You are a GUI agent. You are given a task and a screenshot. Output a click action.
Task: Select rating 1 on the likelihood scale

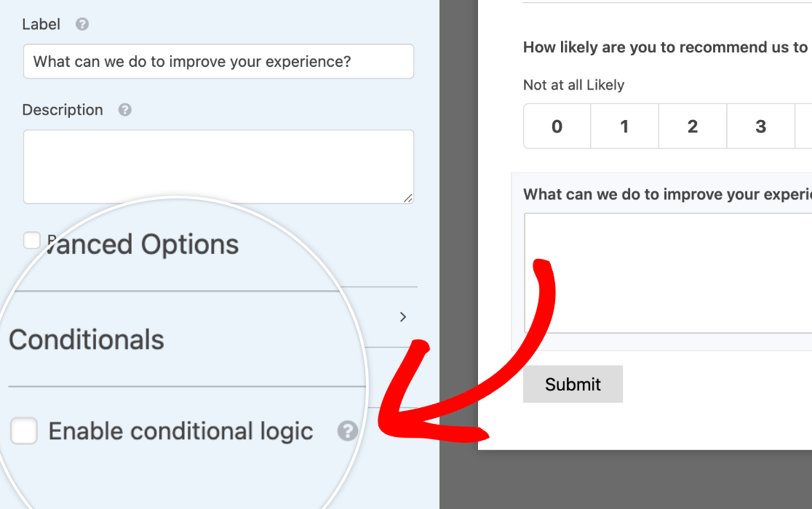624,127
